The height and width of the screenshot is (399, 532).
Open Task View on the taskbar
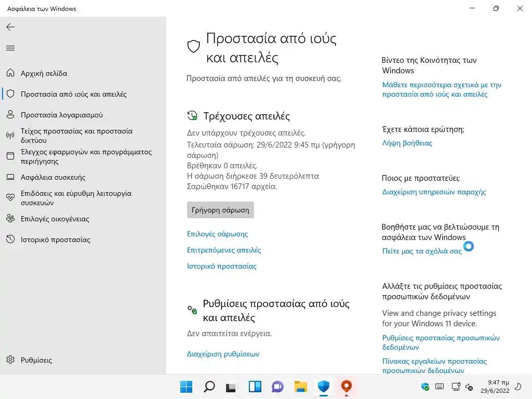232,387
